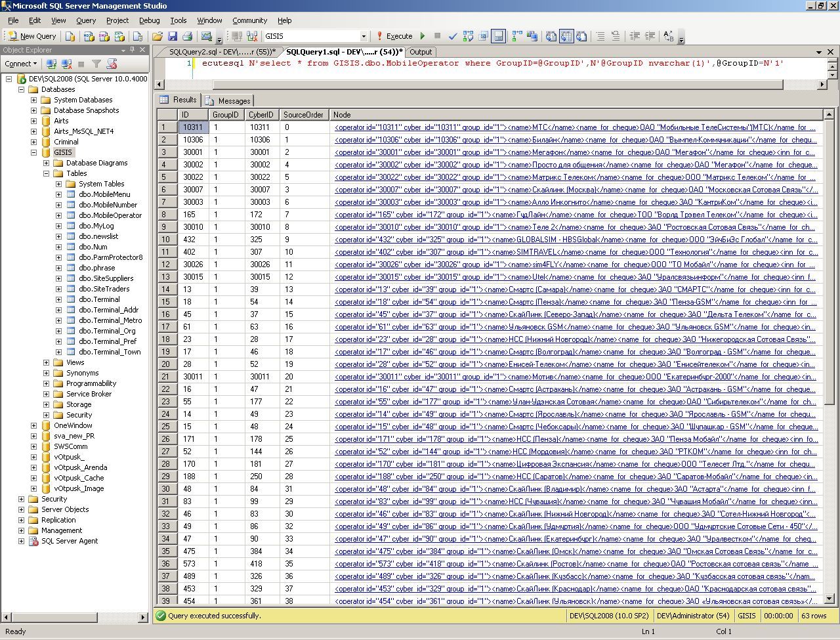Expand the dbo.MobileOperator table node
The image size is (840, 640).
click(58, 215)
